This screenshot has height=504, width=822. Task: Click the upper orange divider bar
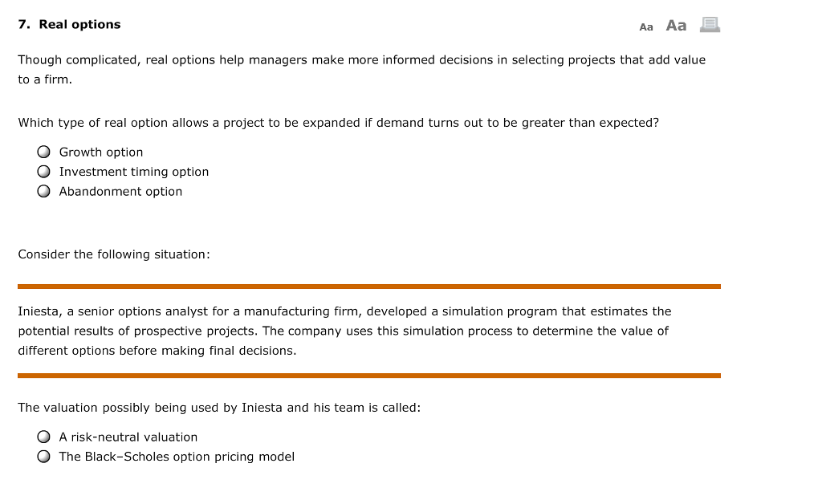368,285
